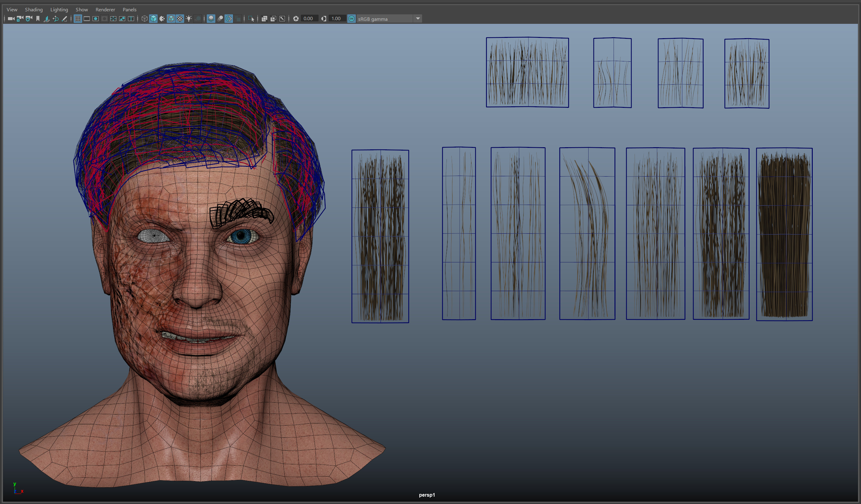Click the Isolate Select icon
861x504 pixels.
click(x=251, y=19)
